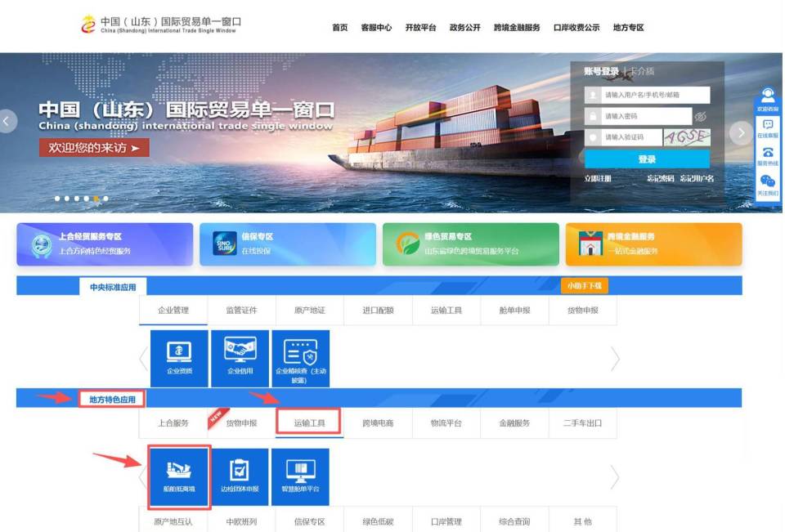Switch to central 货物申报 tab
This screenshot has height=532, width=785.
(x=583, y=311)
